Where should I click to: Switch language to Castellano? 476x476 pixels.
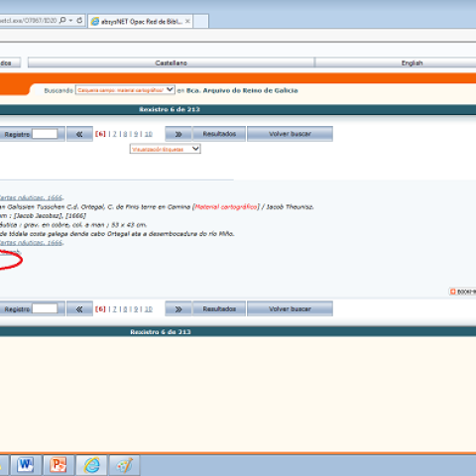click(x=171, y=62)
